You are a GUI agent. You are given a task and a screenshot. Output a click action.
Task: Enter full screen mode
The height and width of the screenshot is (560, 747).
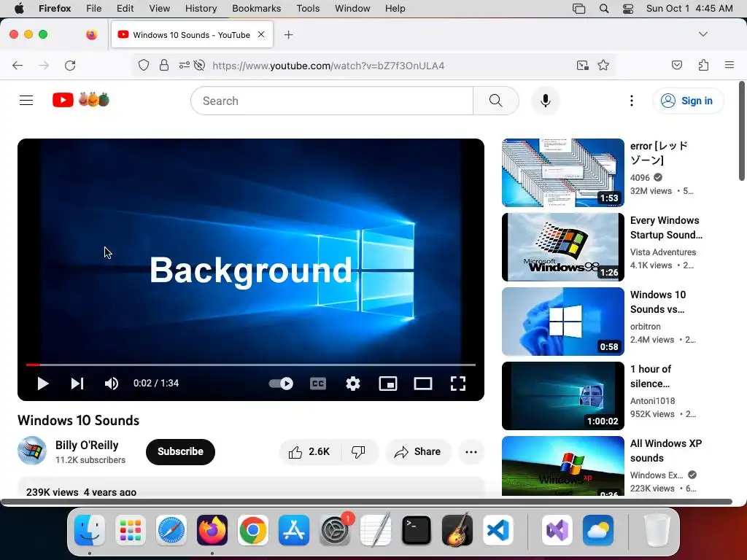coord(458,384)
